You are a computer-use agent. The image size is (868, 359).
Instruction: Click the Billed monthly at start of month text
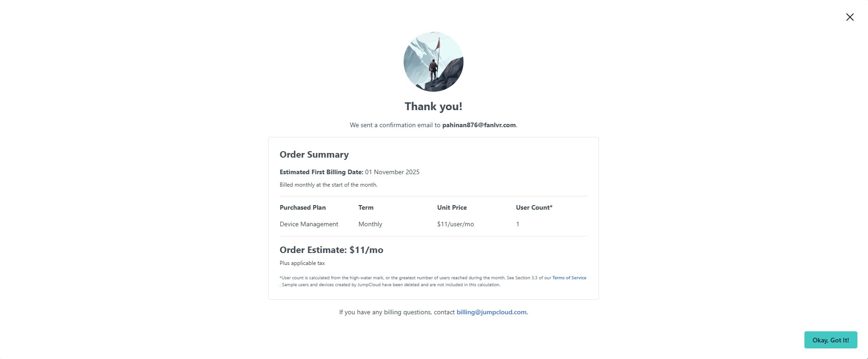(x=328, y=185)
